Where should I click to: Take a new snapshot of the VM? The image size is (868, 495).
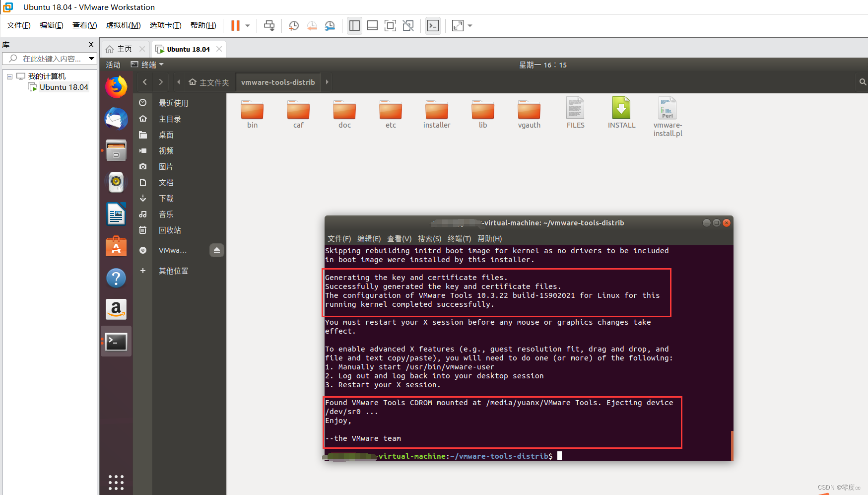(x=293, y=25)
